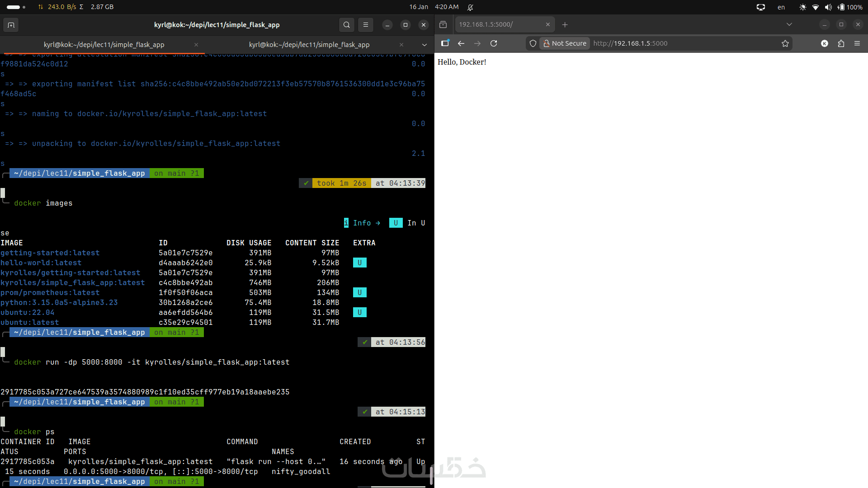Open the Firefox application menu

857,43
